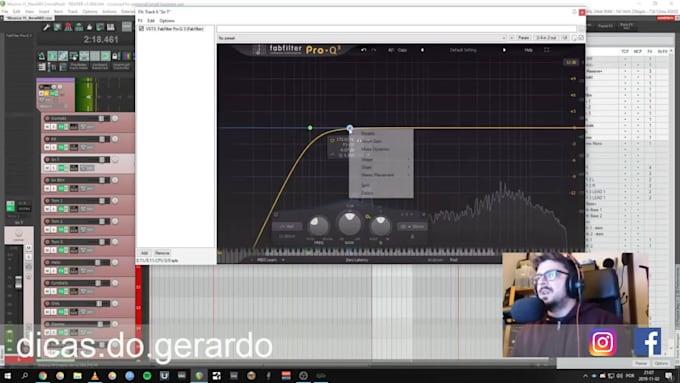Arm the Hats track for recording
The height and width of the screenshot is (383, 680).
(47, 262)
